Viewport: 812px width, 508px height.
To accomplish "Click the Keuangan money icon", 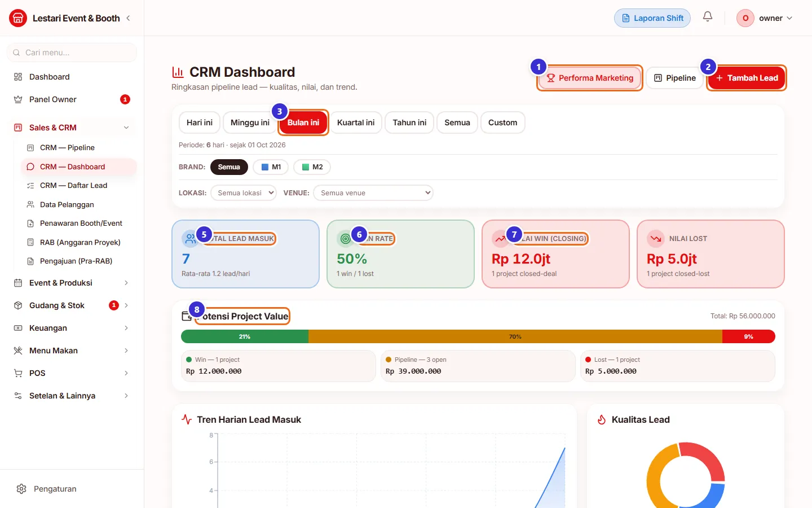I will (x=18, y=328).
